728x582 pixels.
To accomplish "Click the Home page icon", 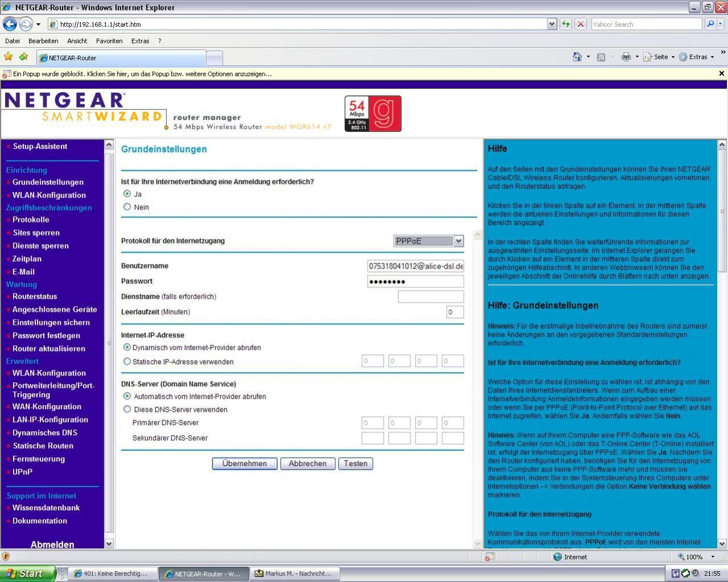I will click(577, 57).
